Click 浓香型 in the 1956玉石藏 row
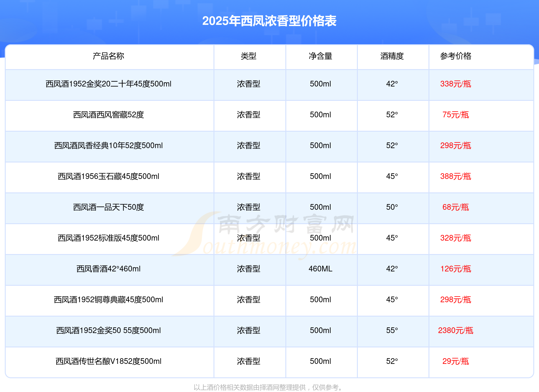The image size is (539, 392). (249, 176)
